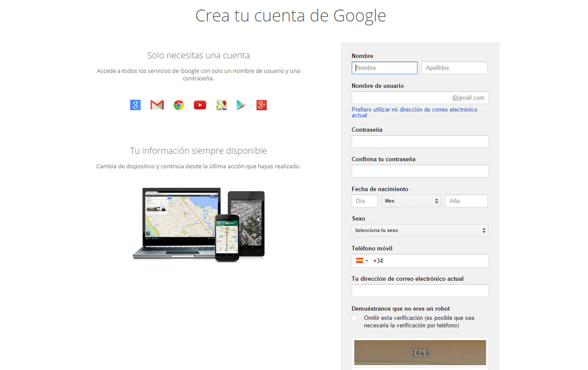The height and width of the screenshot is (370, 588).
Task: Select the Contraseña password field
Action: pyautogui.click(x=420, y=142)
